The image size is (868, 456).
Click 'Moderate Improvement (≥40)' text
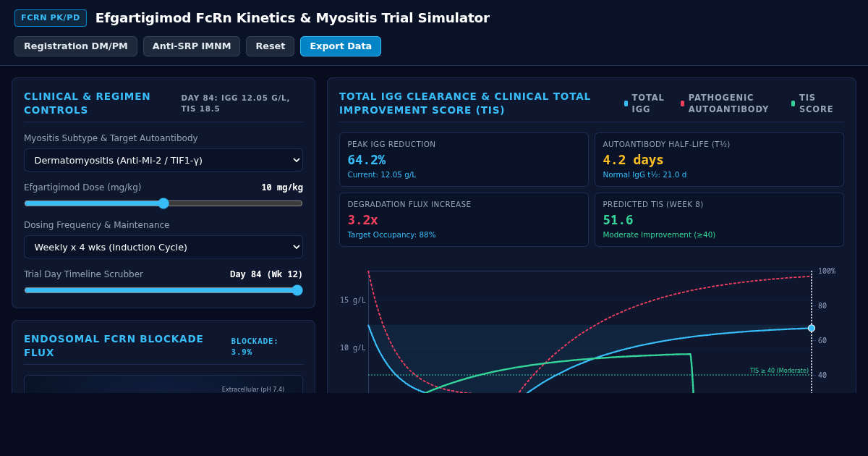coord(659,235)
